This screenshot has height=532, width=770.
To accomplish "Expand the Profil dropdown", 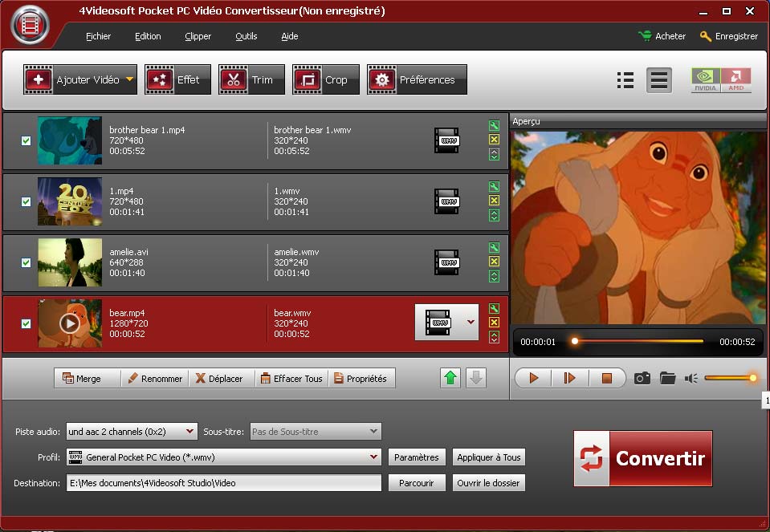I will click(373, 457).
